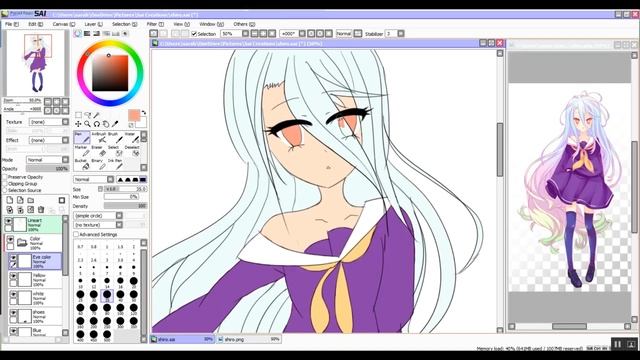Select the Binary pen tool
Image resolution: width=640 pixels, height=360 pixels.
pos(98,164)
